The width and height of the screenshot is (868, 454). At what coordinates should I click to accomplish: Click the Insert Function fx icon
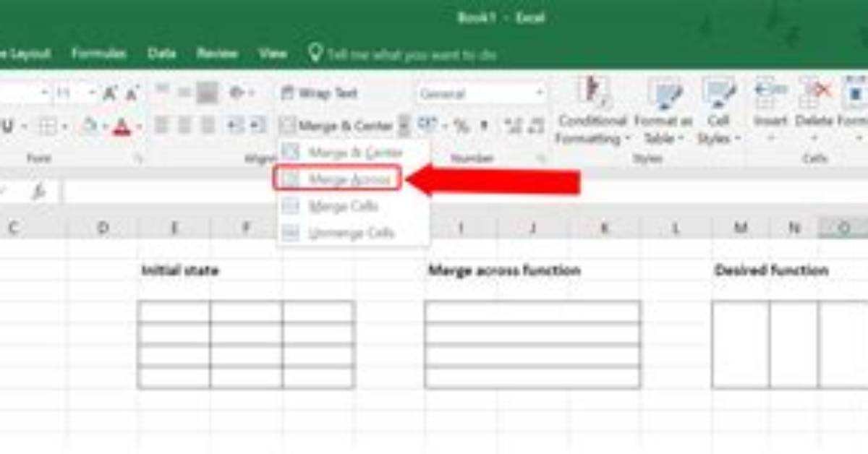click(x=38, y=192)
